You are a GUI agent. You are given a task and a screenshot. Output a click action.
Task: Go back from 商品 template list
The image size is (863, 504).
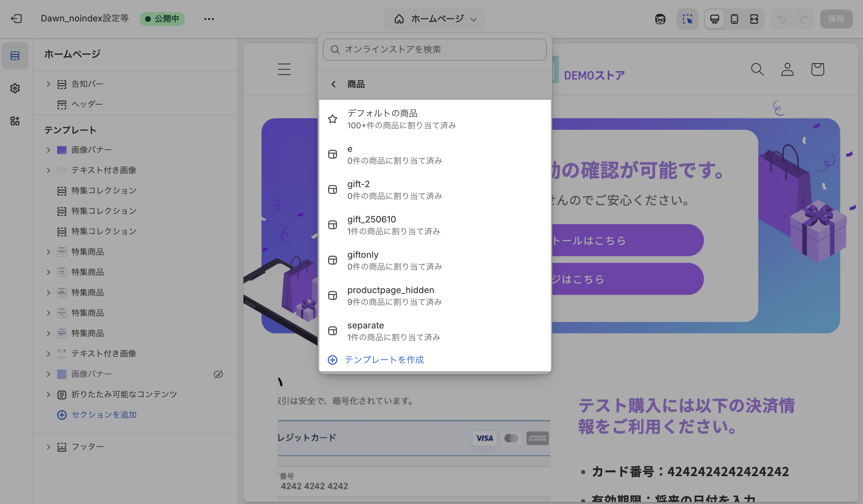[x=333, y=84]
